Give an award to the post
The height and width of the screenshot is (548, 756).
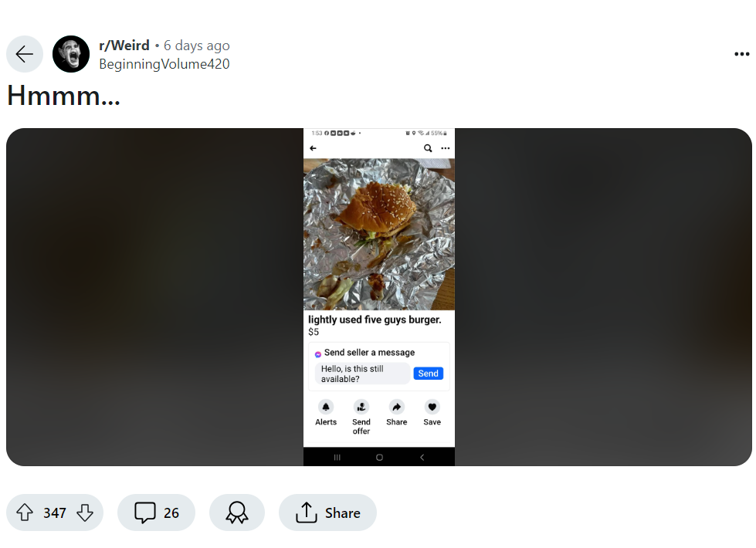[236, 512]
